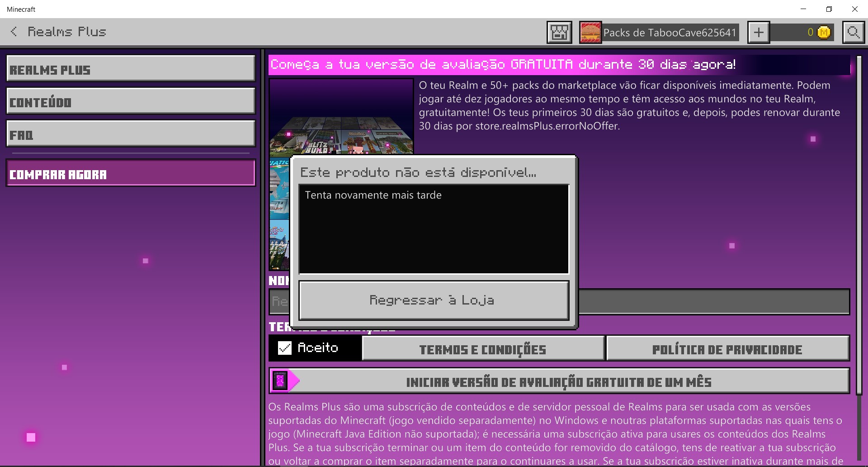The width and height of the screenshot is (868, 467).
Task: Click the 'Tenta novamente mais tarde' message
Action: click(373, 195)
